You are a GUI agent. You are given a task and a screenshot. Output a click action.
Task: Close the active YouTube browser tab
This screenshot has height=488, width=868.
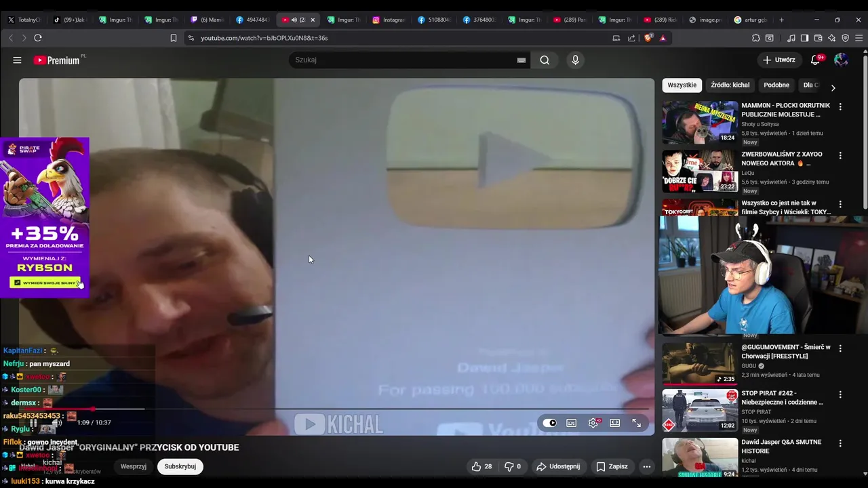click(x=313, y=20)
